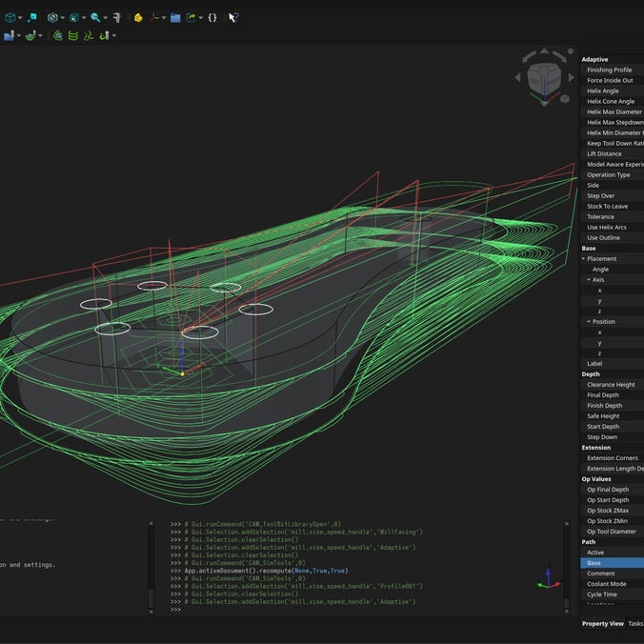Click the green stacked layers CAM icon
The height and width of the screenshot is (644, 644).
73,36
